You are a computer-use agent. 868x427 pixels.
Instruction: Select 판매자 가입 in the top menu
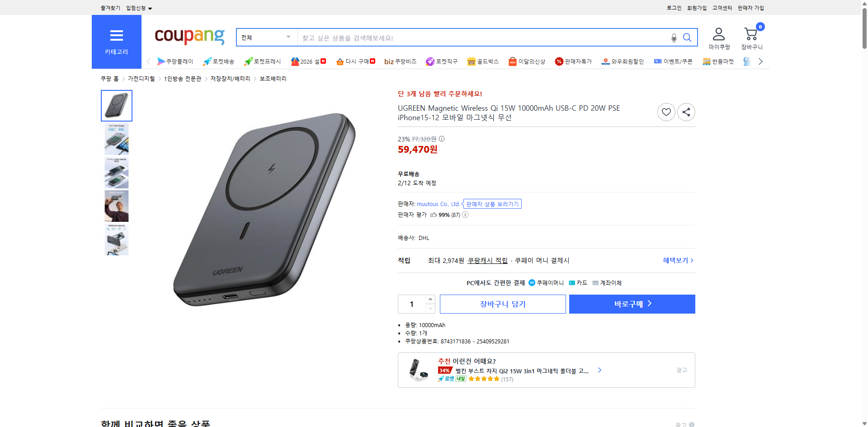(750, 8)
